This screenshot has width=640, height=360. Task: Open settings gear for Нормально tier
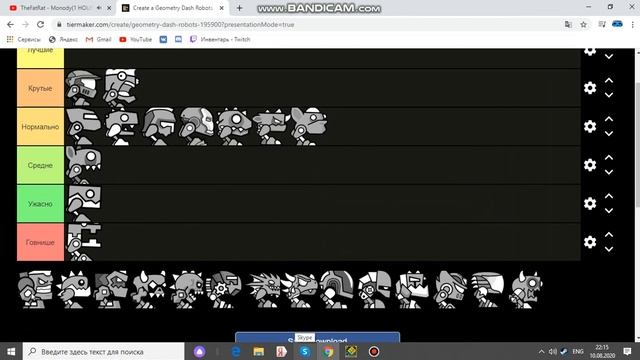pyautogui.click(x=590, y=127)
